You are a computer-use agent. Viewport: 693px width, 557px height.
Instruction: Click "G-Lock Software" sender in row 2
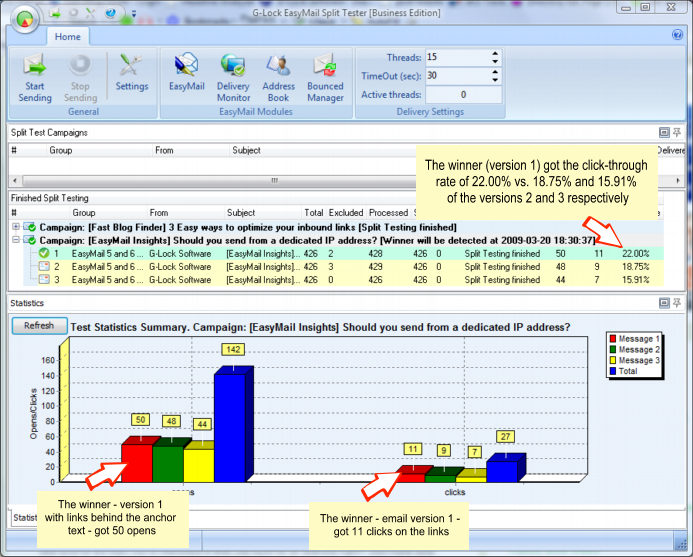(x=180, y=267)
